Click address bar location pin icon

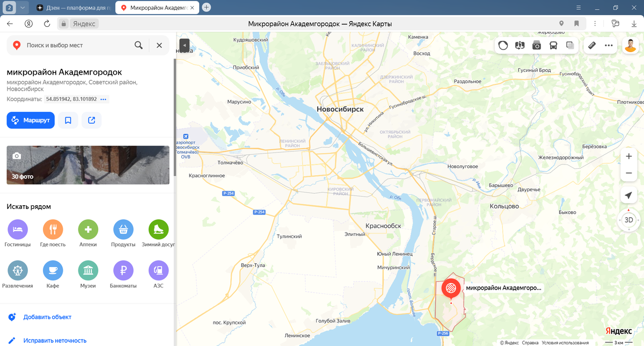[561, 24]
